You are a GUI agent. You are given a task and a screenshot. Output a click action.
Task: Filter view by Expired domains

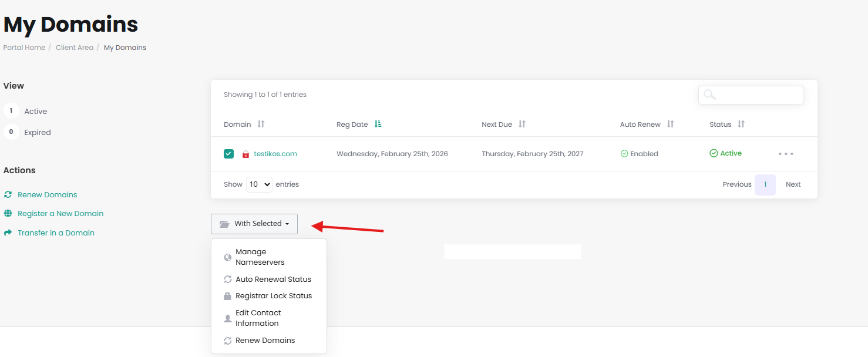37,132
